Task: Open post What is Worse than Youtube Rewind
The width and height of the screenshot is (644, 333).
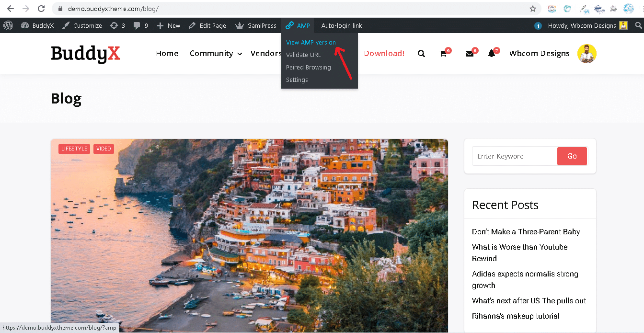Action: [519, 253]
